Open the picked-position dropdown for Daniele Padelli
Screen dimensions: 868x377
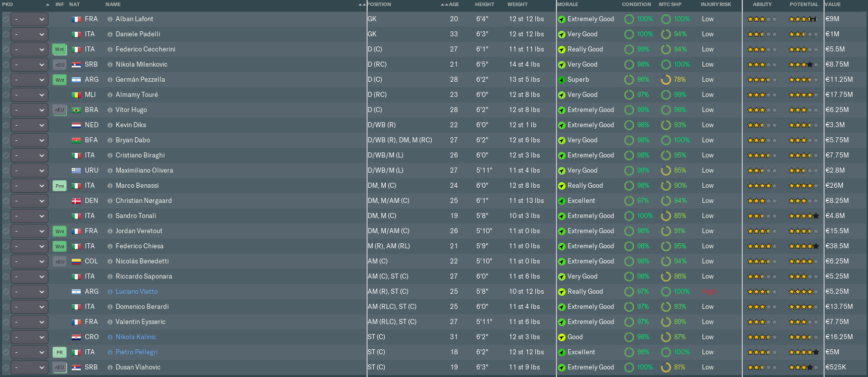click(29, 34)
